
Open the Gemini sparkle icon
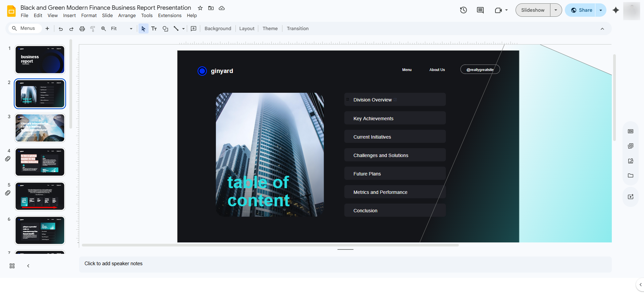click(x=616, y=10)
